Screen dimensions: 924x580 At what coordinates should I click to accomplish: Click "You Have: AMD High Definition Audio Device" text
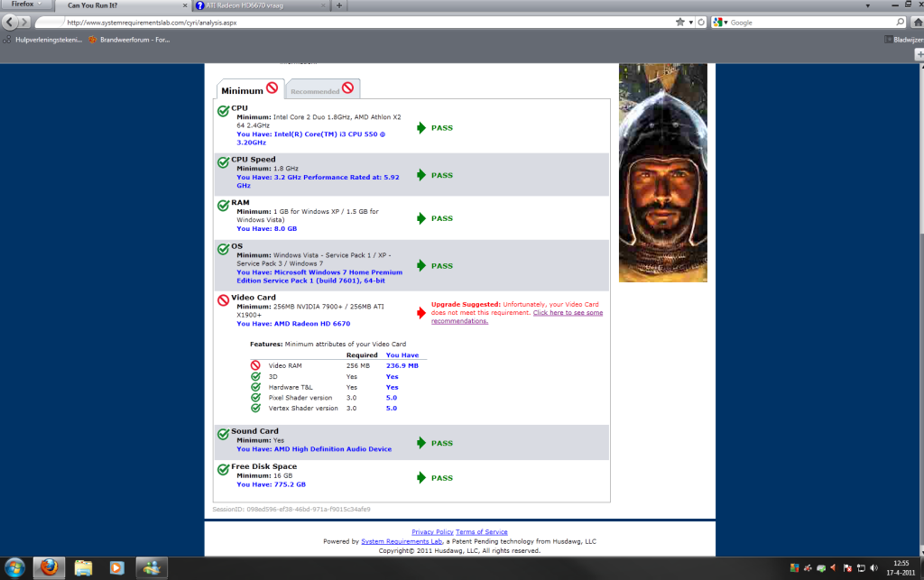click(314, 449)
